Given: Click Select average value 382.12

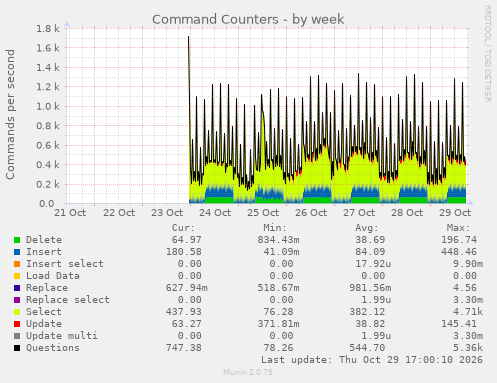Looking at the screenshot, I should [367, 312].
